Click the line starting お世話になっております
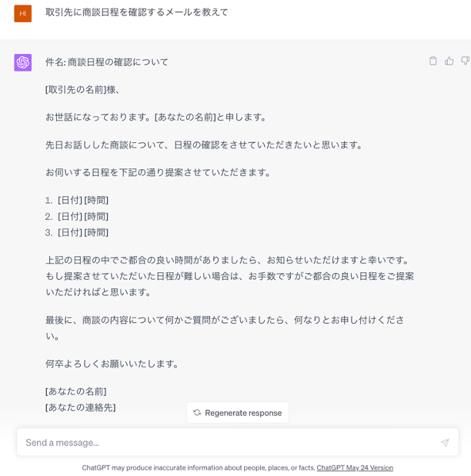The height and width of the screenshot is (476, 471). [156, 117]
